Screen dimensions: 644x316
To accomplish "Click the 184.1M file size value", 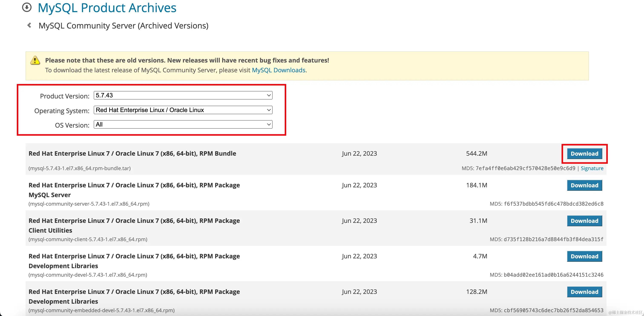I will click(476, 185).
